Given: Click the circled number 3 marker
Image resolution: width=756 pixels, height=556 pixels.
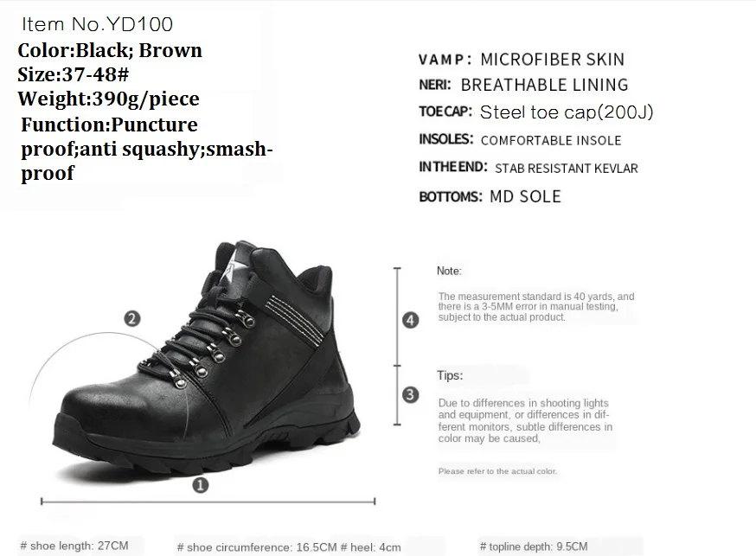Looking at the screenshot, I should pos(410,394).
